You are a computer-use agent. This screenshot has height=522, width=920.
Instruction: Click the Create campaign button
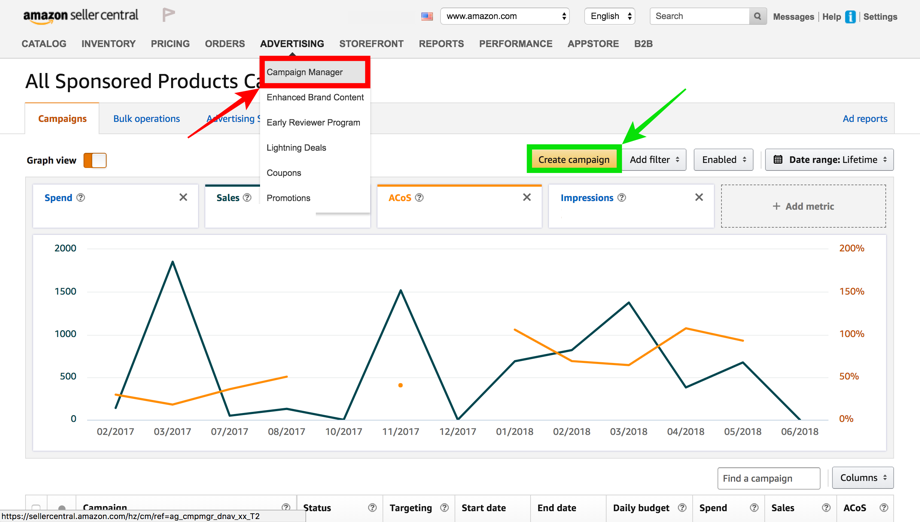pos(574,160)
